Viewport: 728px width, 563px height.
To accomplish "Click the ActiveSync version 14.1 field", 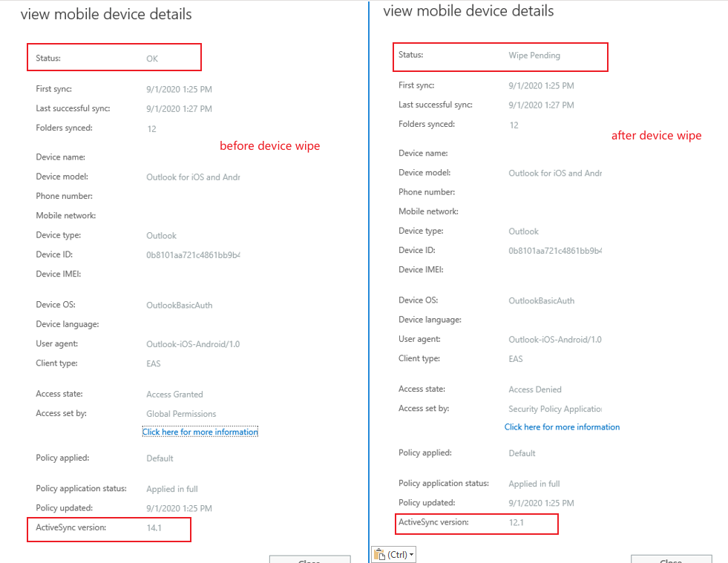I will tap(156, 530).
